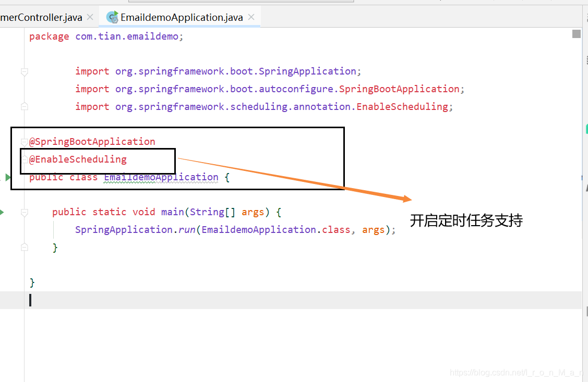Click the @EnableScheduling annotation
588x382 pixels.
[x=78, y=159]
